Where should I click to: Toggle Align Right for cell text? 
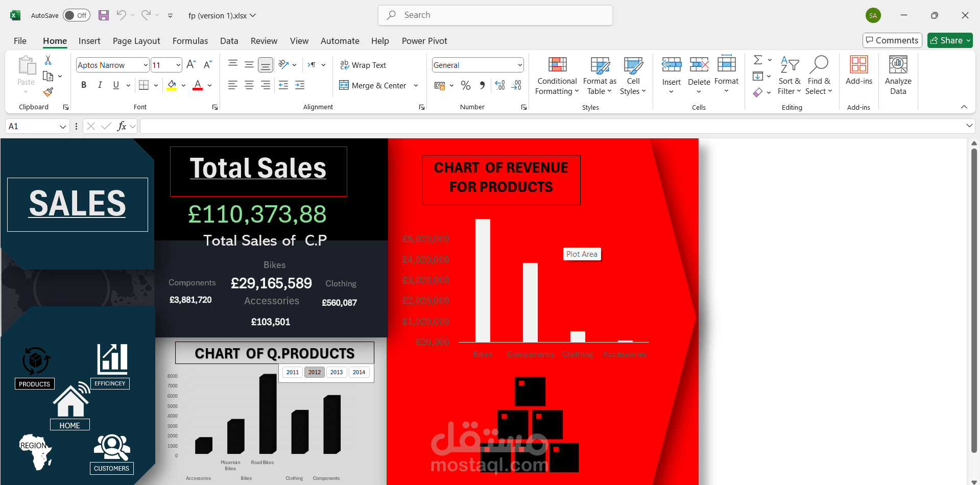click(x=266, y=85)
